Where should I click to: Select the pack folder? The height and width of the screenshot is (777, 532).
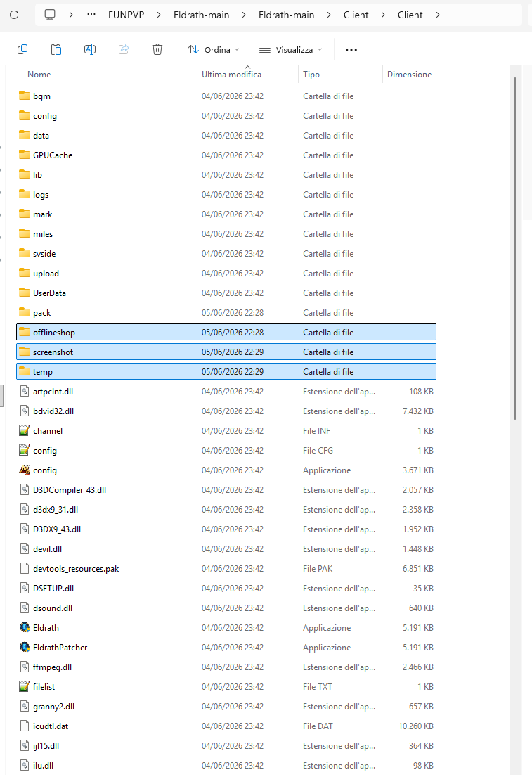tap(226, 313)
